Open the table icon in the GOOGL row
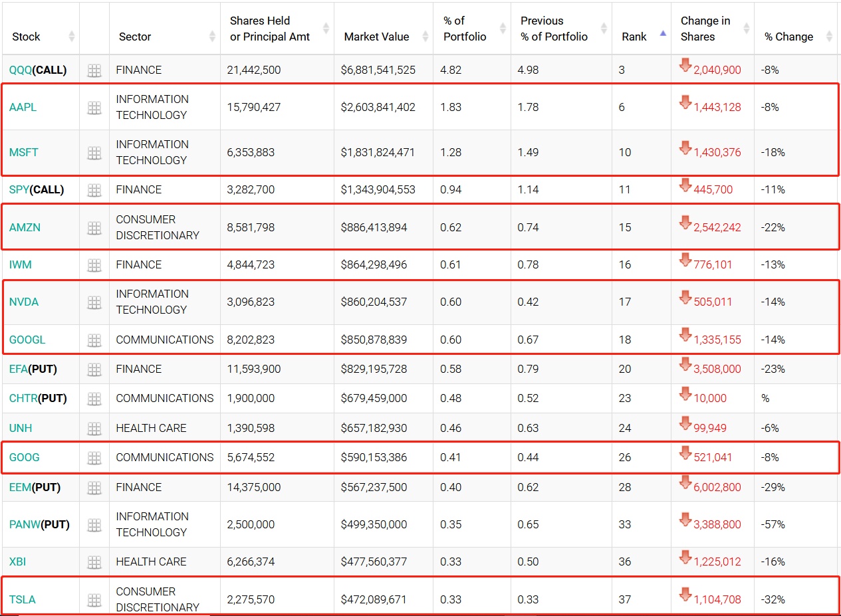 pos(94,340)
